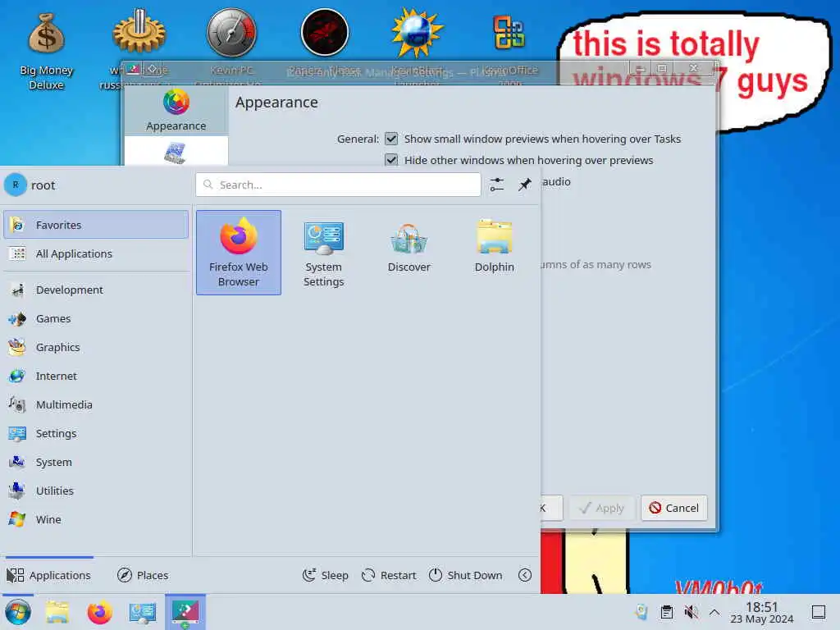
Task: Select the active task manager settings taskbar entry
Action: (x=185, y=612)
